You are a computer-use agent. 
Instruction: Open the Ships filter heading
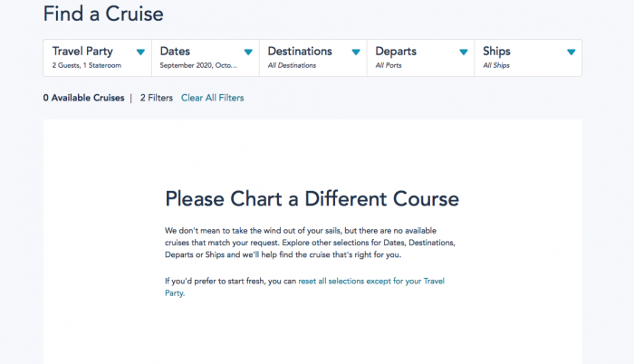pos(497,52)
